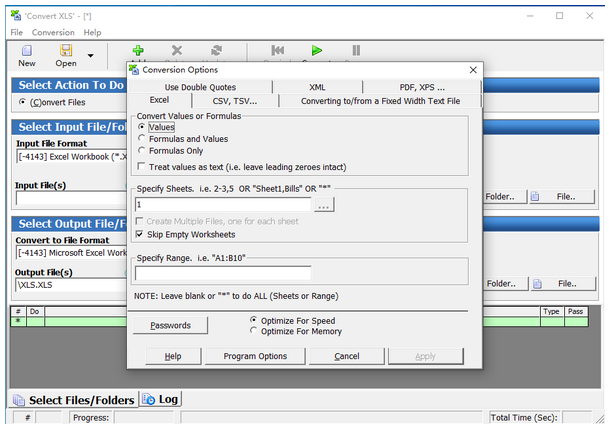
Task: Click the Pass column header
Action: click(x=576, y=311)
